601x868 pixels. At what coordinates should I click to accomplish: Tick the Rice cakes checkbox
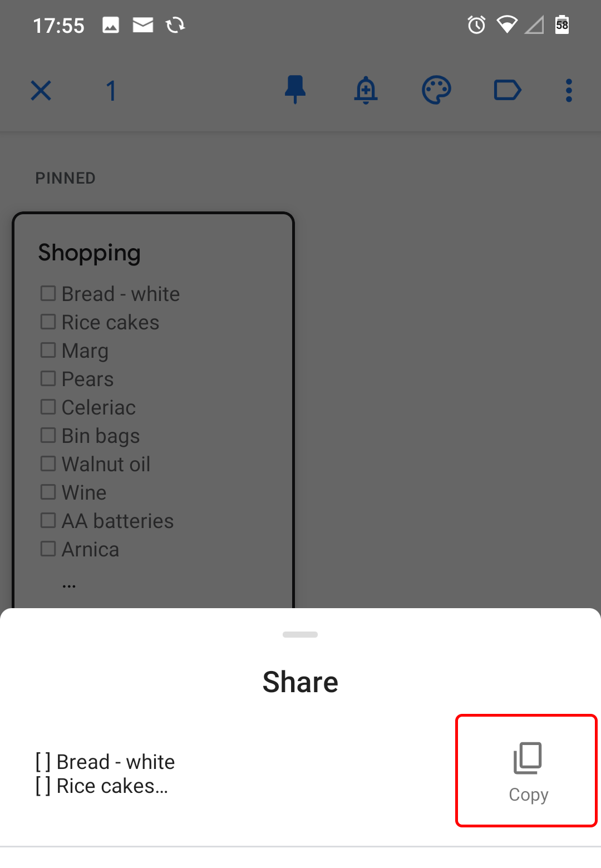pos(48,322)
